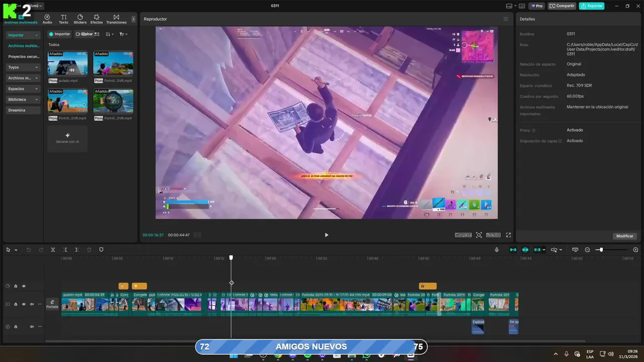Viewport: 644px width, 362px height.
Task: Open the window layout switcher icon
Action: (510, 6)
